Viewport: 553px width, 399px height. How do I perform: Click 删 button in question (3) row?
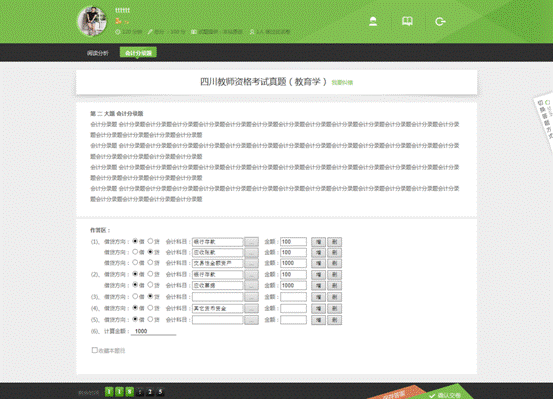click(x=334, y=297)
